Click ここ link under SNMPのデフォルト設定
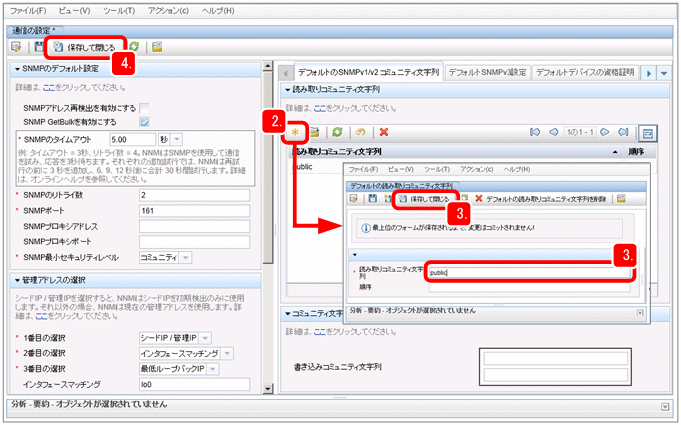 point(49,88)
